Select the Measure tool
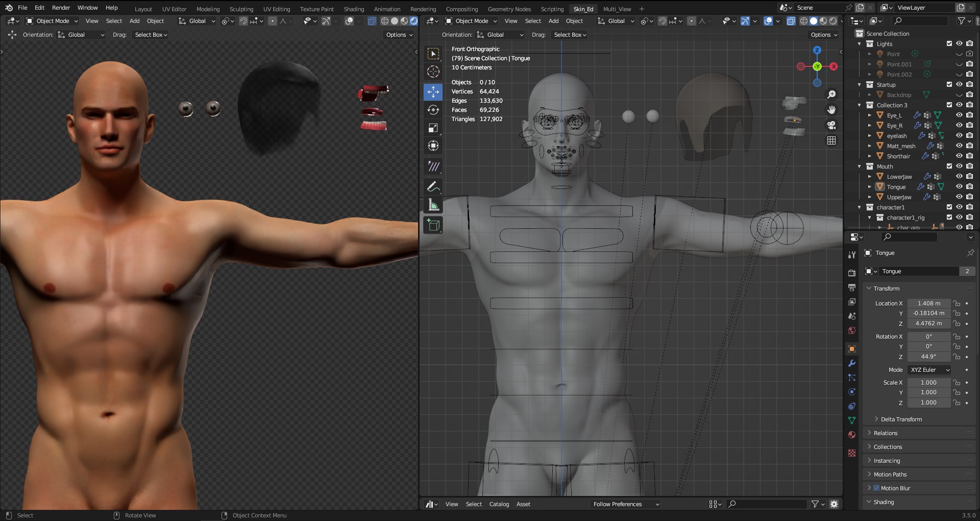The image size is (980, 521). coord(433,205)
